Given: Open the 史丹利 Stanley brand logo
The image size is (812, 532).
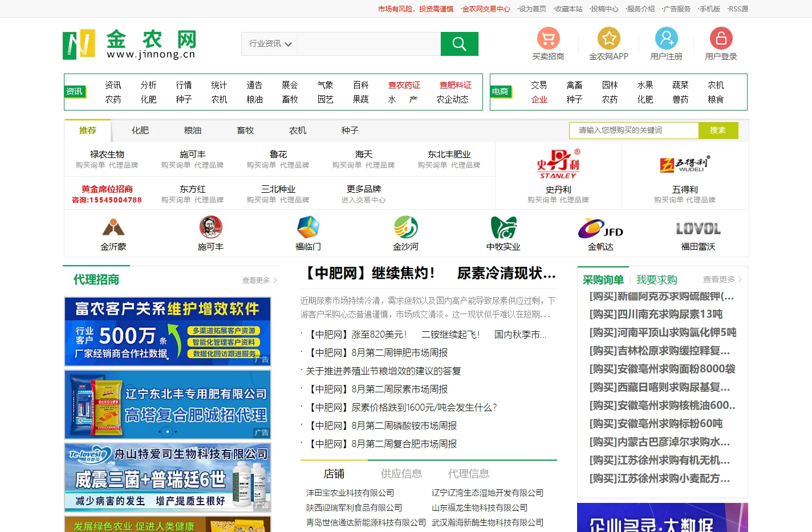Looking at the screenshot, I should tap(558, 164).
